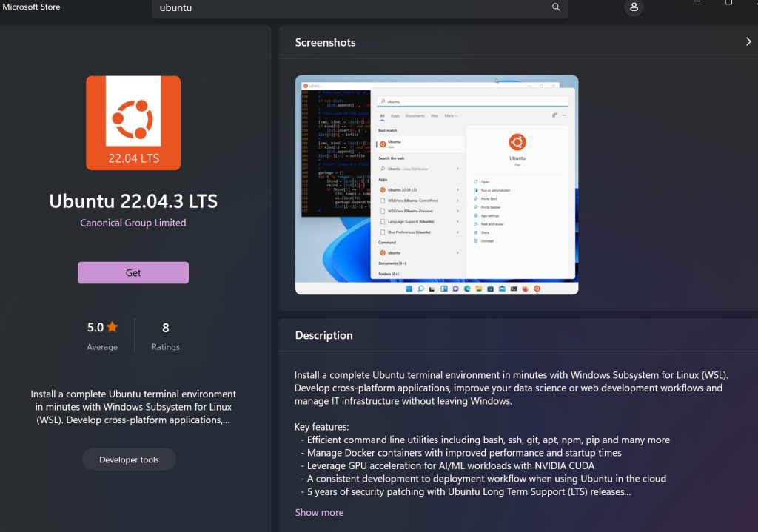
Task: Open the user profile account icon
Action: (x=633, y=7)
